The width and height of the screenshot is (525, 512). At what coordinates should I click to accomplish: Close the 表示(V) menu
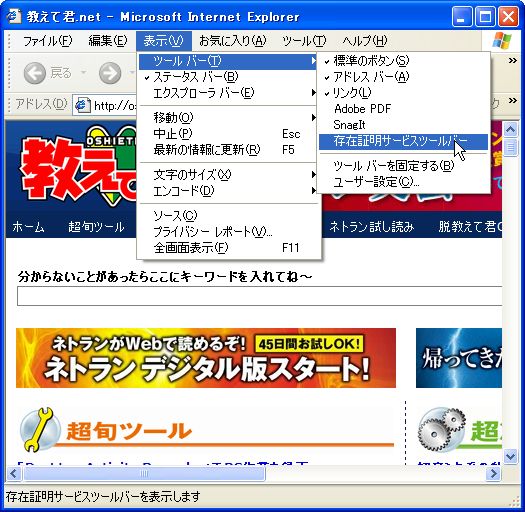(x=164, y=41)
